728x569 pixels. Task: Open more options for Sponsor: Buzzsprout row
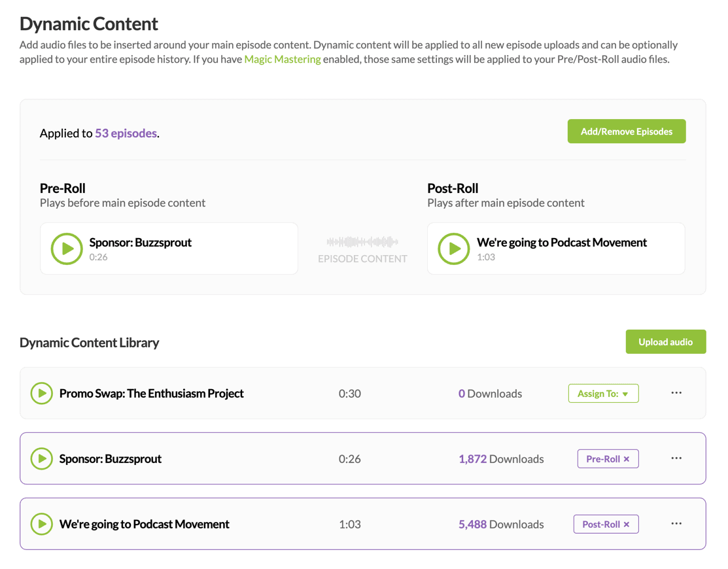point(676,458)
